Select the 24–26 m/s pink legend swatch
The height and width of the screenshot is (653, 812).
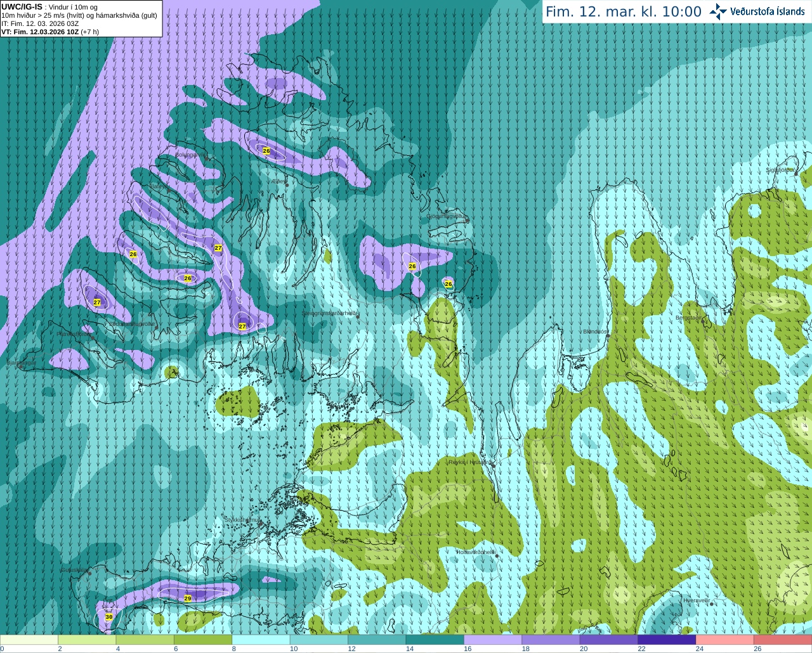[725, 640]
